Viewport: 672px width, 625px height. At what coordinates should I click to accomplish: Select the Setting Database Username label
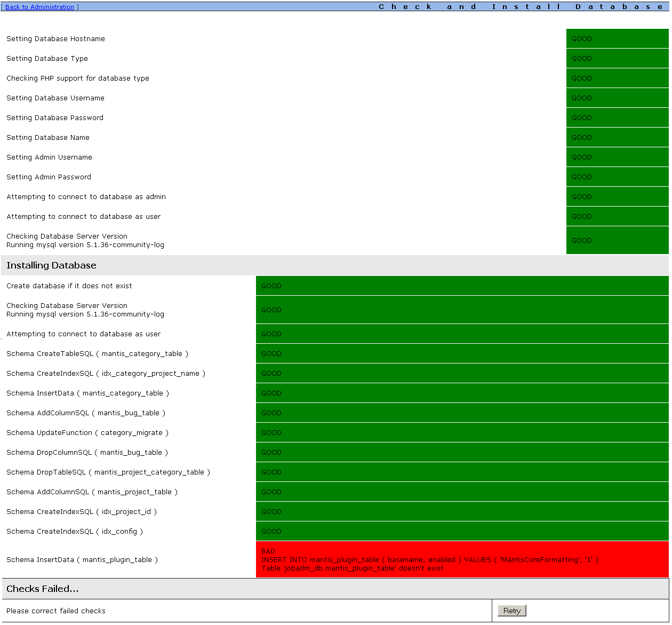55,98
